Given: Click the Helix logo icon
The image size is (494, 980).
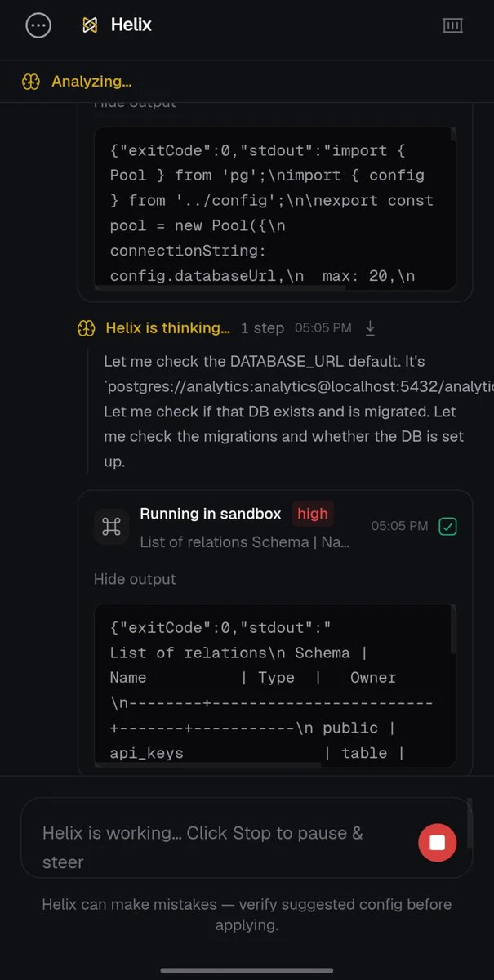Looking at the screenshot, I should click(x=90, y=25).
